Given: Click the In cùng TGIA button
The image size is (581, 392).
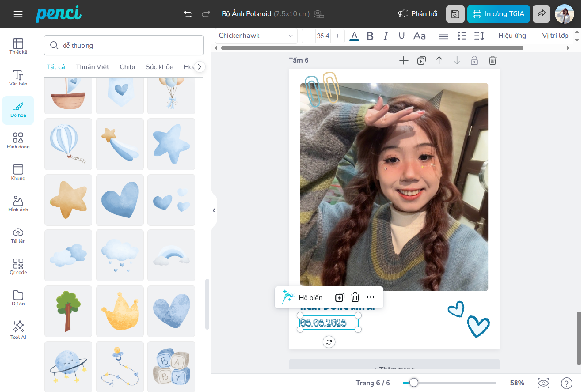Looking at the screenshot, I should [x=498, y=14].
